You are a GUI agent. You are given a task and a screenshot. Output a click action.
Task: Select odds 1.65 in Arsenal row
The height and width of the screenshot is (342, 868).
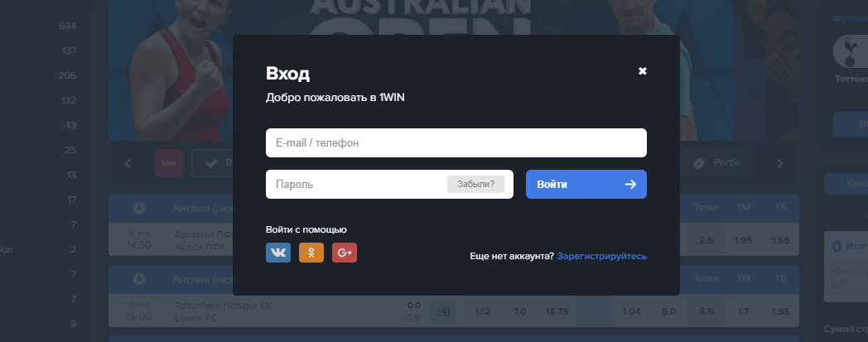click(x=780, y=240)
